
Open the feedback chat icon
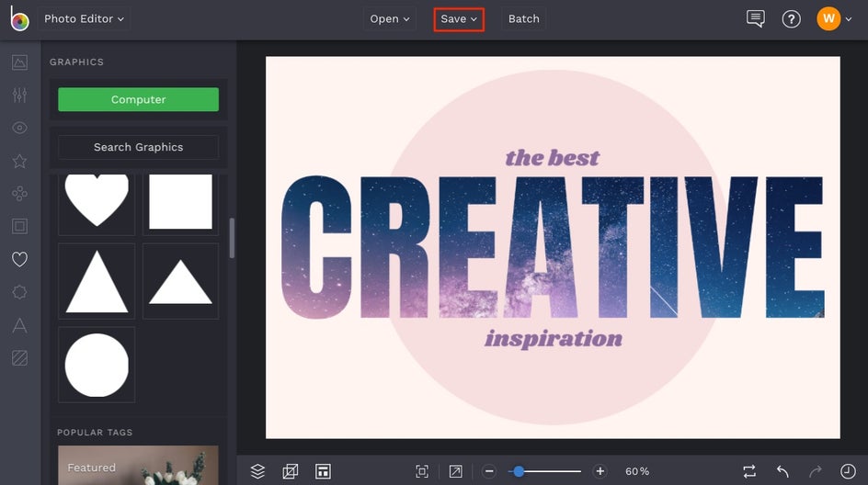756,18
